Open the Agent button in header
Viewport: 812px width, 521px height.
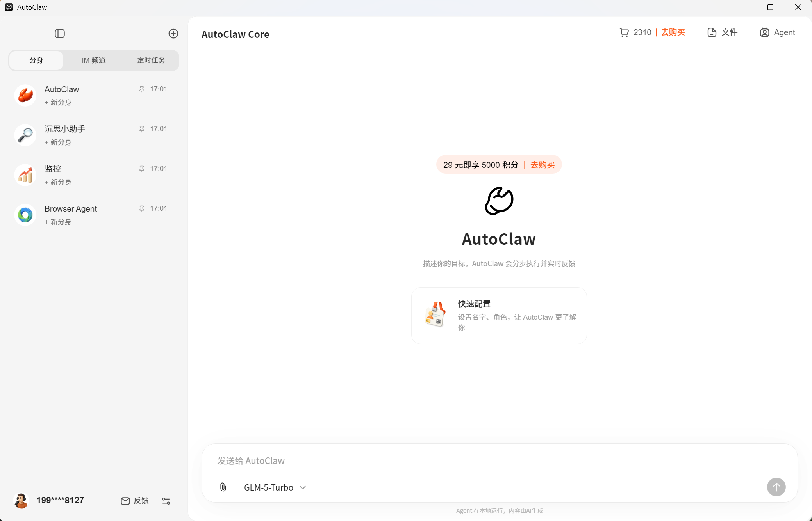[x=777, y=32]
